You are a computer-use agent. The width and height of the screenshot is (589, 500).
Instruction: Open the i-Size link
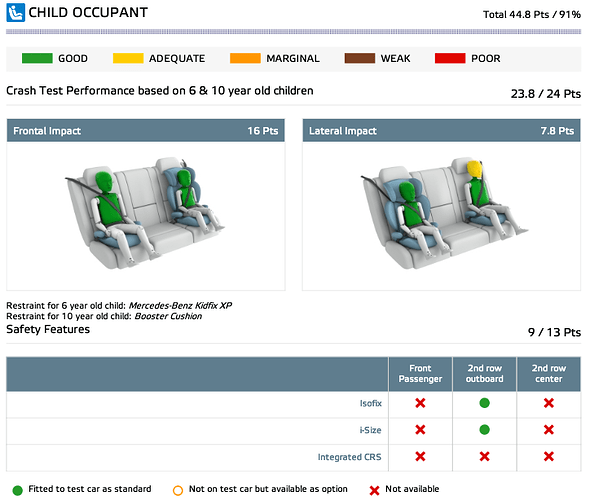[370, 430]
